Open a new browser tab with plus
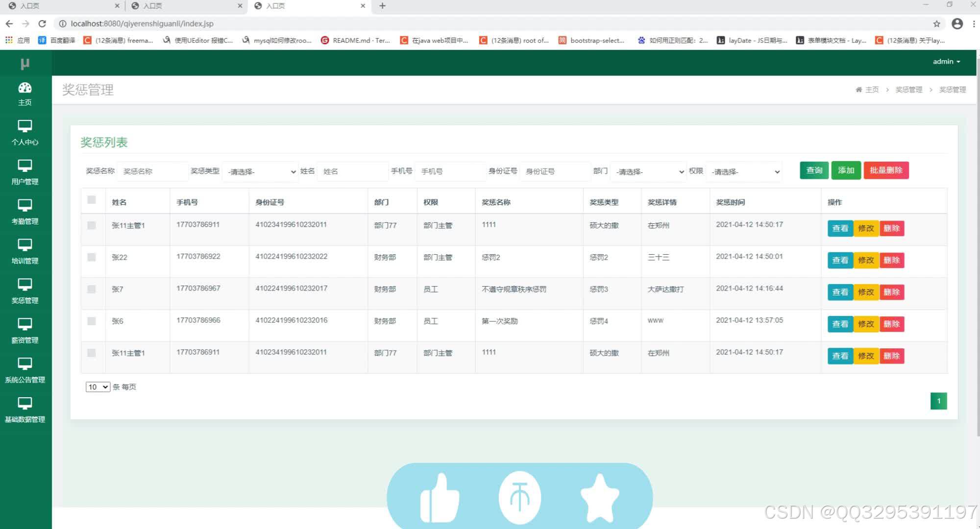This screenshot has width=980, height=529. point(383,6)
